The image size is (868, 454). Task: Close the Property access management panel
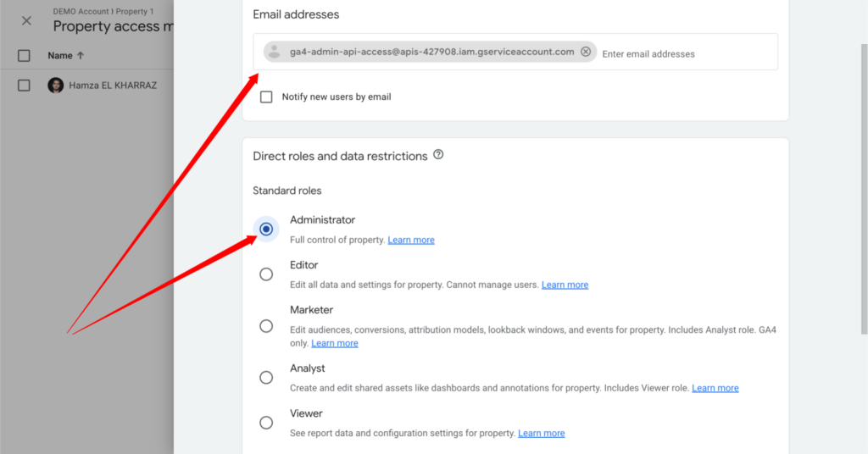(x=26, y=20)
